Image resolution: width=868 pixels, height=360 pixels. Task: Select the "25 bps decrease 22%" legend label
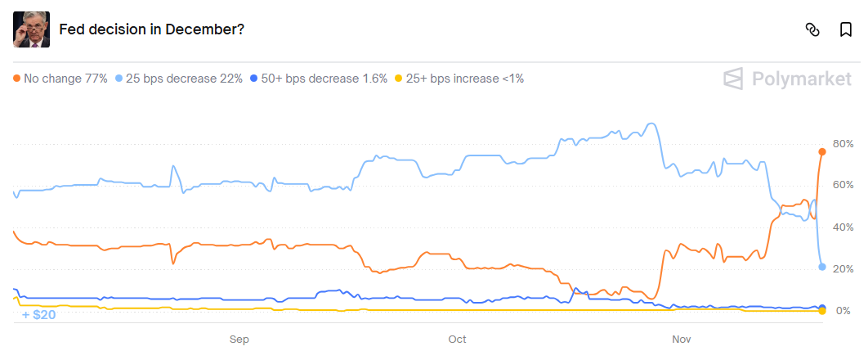pyautogui.click(x=185, y=79)
